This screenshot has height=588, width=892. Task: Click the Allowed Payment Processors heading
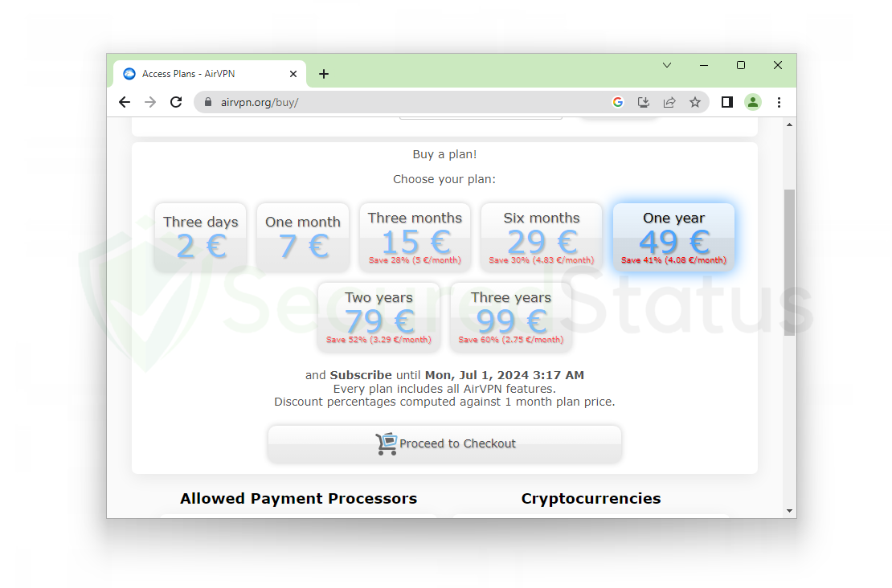(299, 499)
